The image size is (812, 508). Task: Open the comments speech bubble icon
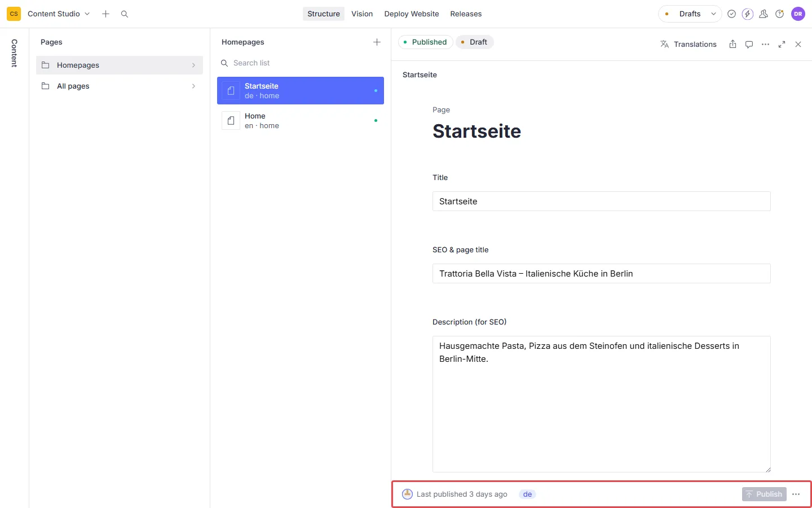(x=749, y=44)
